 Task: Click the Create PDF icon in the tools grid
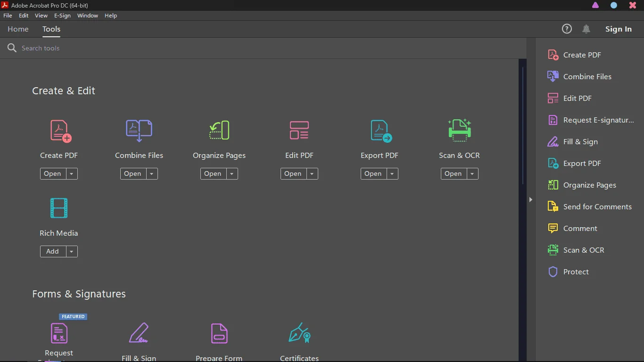(61, 131)
